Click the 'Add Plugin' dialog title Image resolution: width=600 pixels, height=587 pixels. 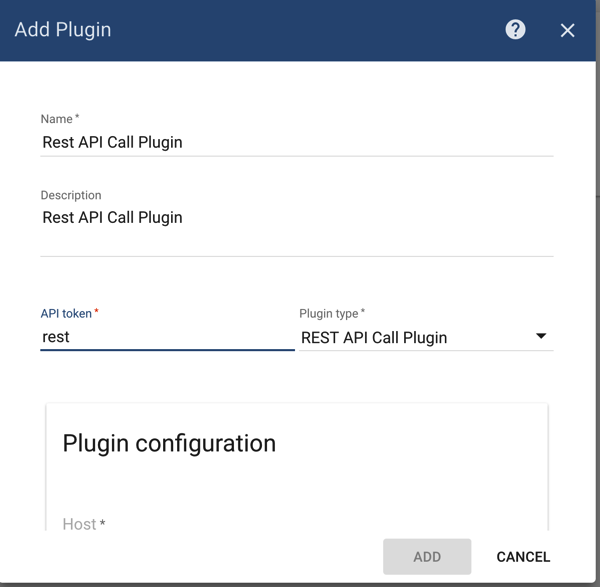coord(63,30)
